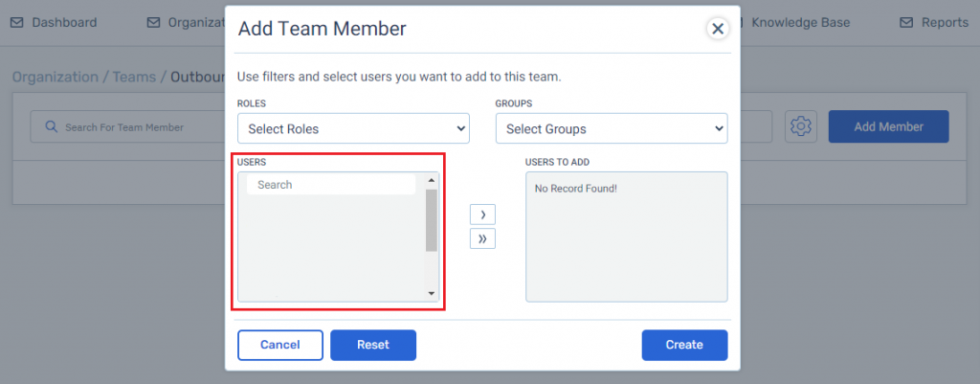
Task: Click the Create button
Action: pyautogui.click(x=684, y=346)
